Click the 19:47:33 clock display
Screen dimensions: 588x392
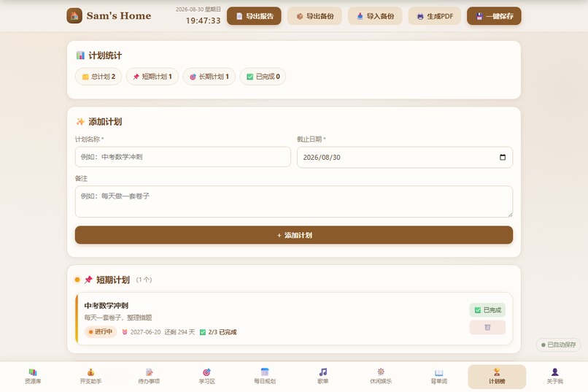pos(204,20)
